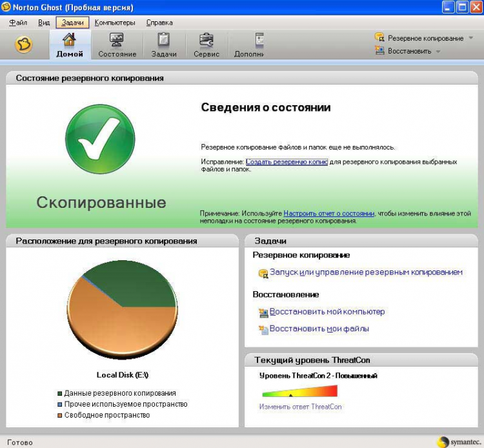Expand the Резервное копирование dropdown arrow
484x448 pixels.
(471, 38)
